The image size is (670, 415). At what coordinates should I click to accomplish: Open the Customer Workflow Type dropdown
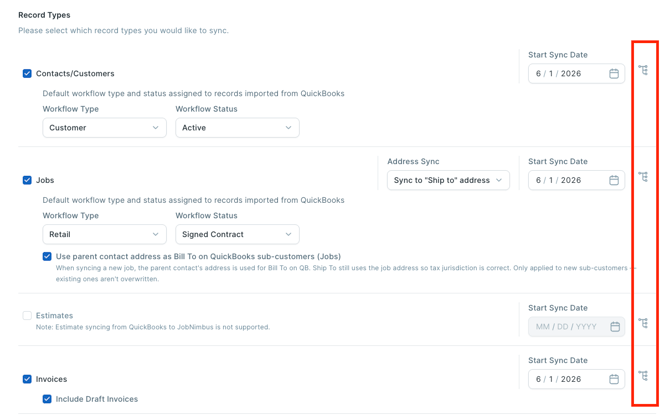pos(104,128)
